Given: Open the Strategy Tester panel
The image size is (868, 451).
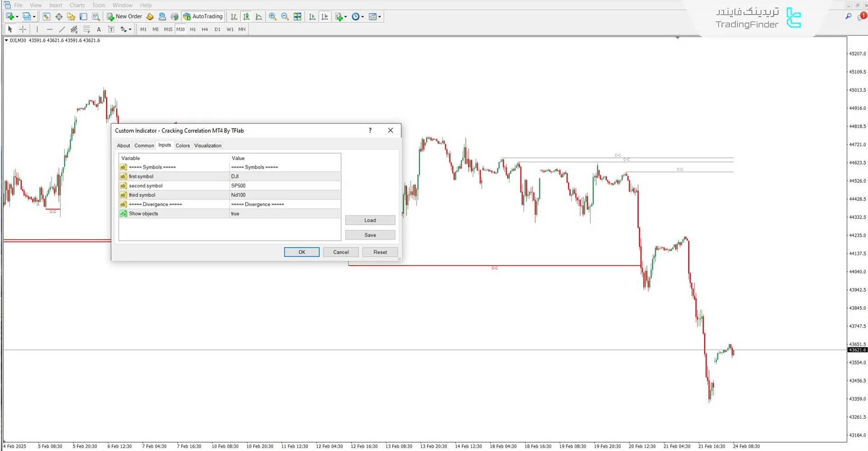Looking at the screenshot, I should 95,17.
